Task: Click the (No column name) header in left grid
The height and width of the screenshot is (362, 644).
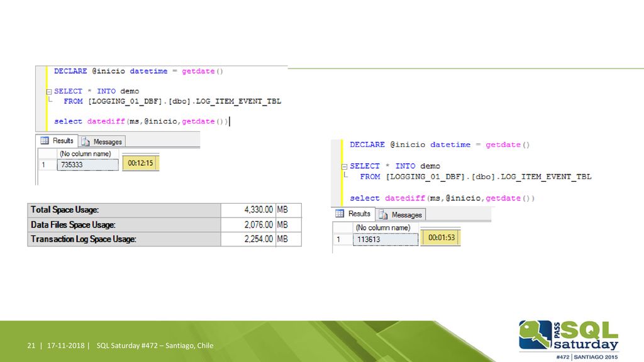Action: click(x=85, y=153)
